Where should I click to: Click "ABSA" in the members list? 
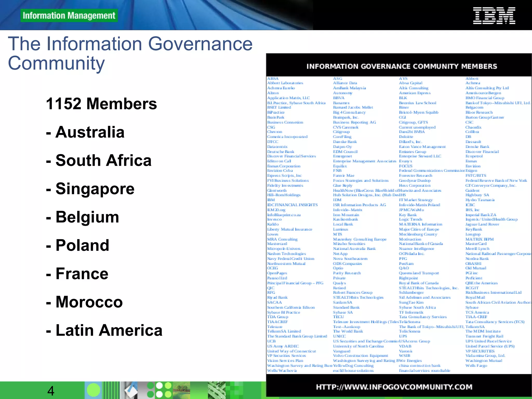point(273,78)
